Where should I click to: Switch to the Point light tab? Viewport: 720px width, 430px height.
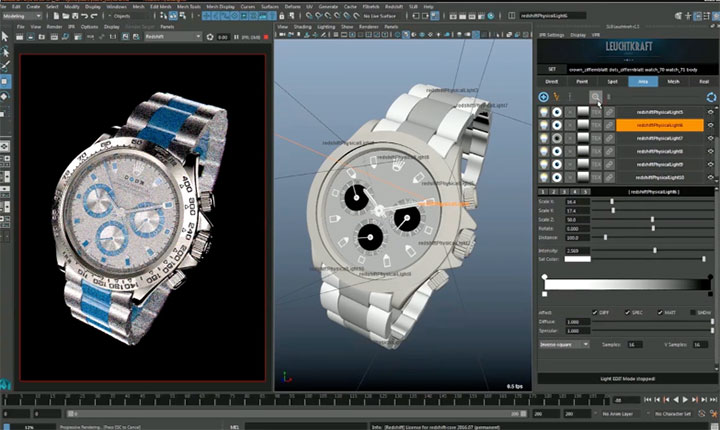[x=582, y=82]
